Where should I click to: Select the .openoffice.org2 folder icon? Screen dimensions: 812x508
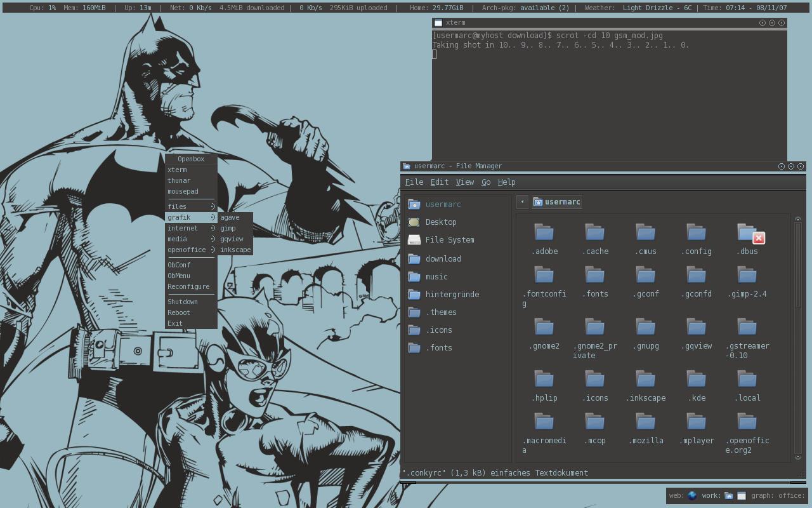pyautogui.click(x=747, y=422)
